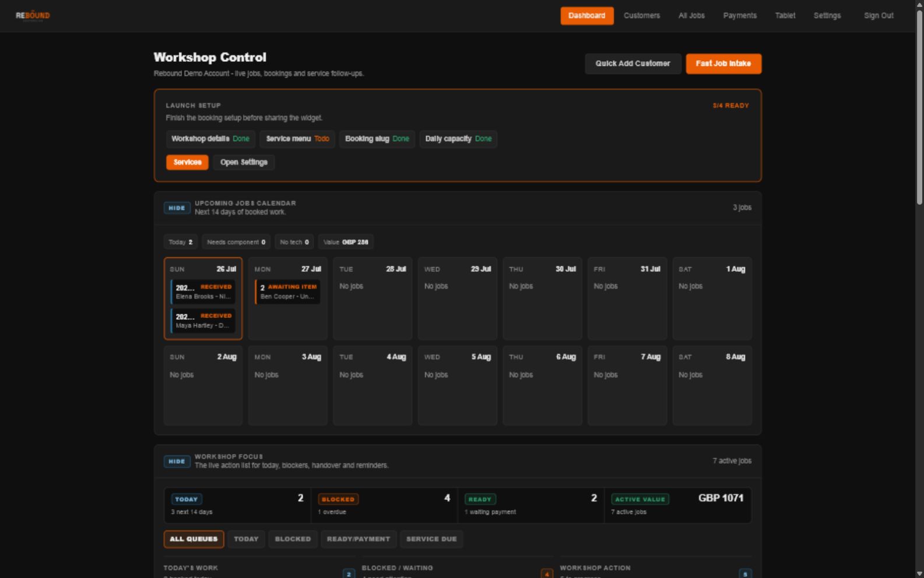Select Thu 30 Jul calendar cell

tap(542, 299)
